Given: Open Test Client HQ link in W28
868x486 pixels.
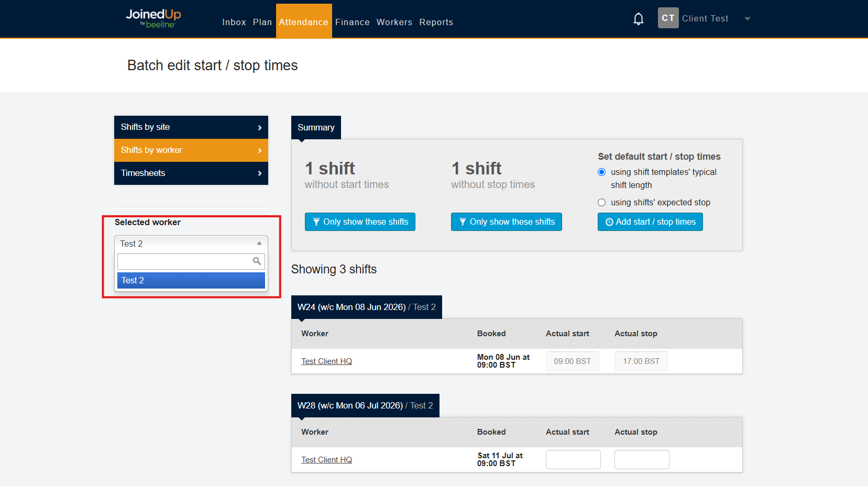Looking at the screenshot, I should pyautogui.click(x=326, y=460).
